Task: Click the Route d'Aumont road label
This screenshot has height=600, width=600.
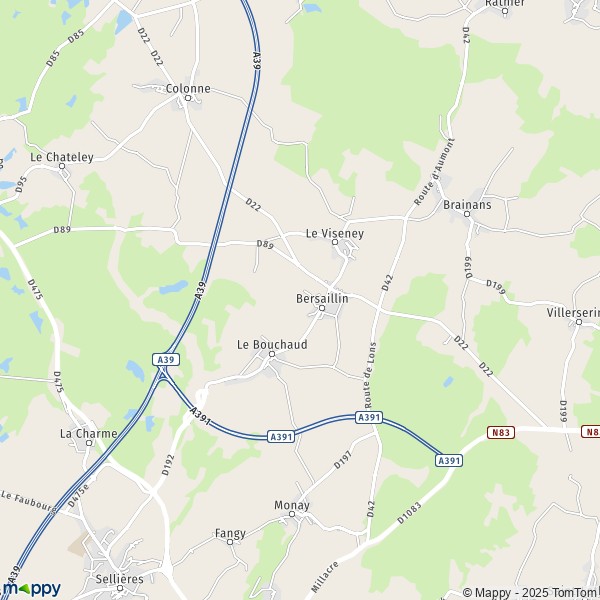Action: [x=434, y=172]
